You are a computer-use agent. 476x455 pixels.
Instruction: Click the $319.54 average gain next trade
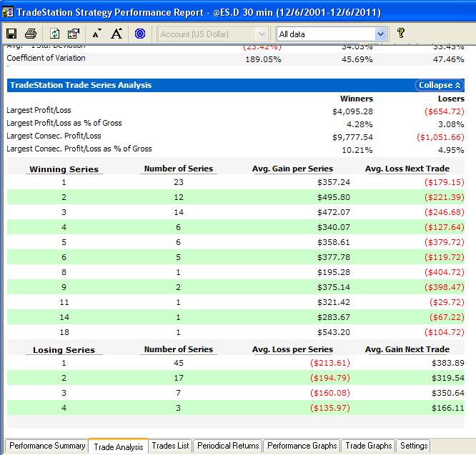[x=447, y=378]
